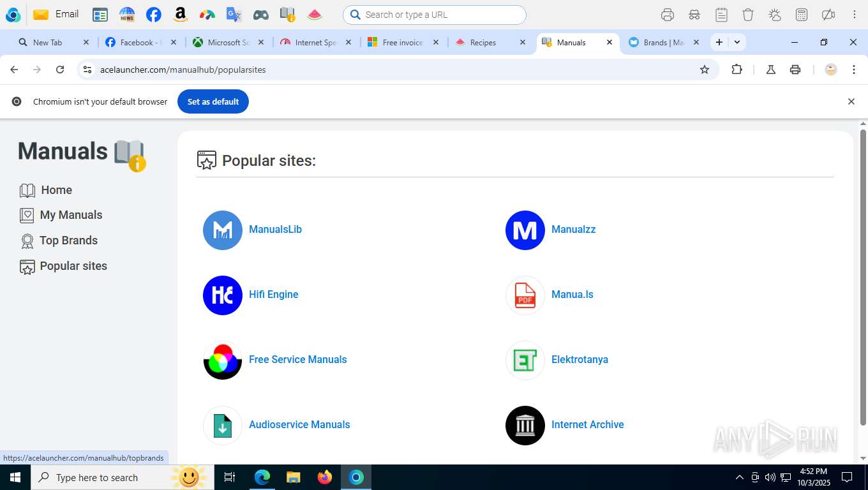This screenshot has height=490, width=868.
Task: Expand the tab search chevron
Action: [737, 43]
